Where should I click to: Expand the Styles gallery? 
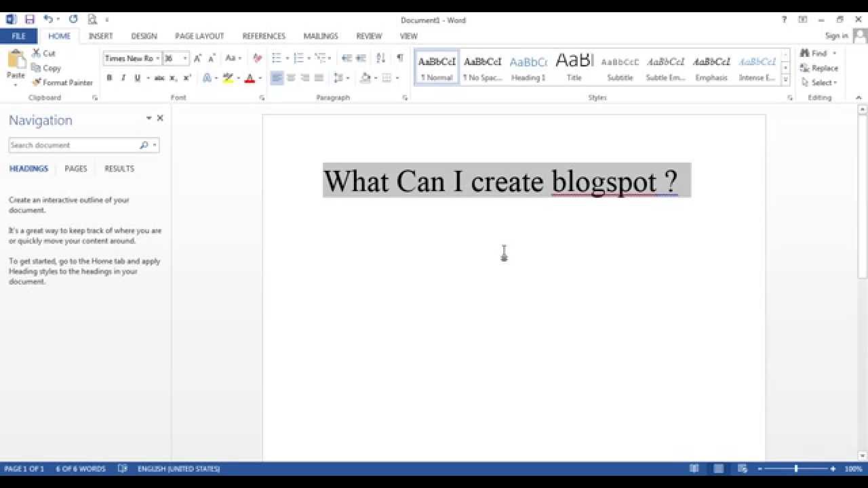coord(785,80)
